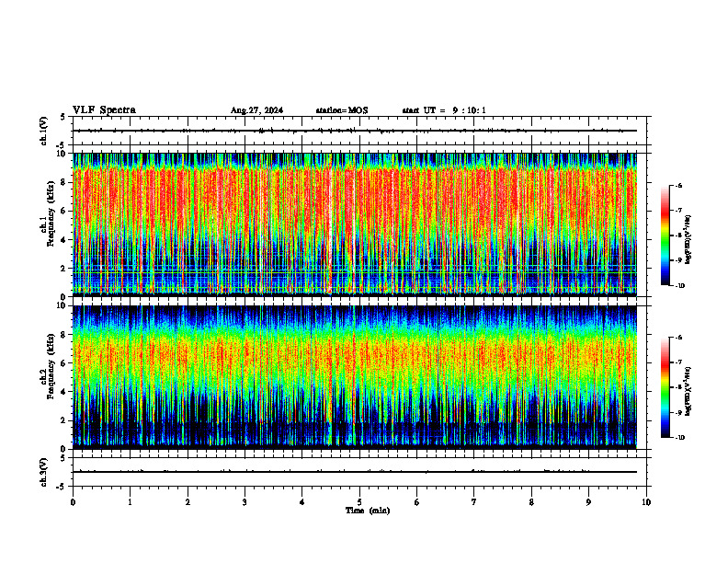Click the ch.1 frequency tick "8" kHz

[x=64, y=182]
